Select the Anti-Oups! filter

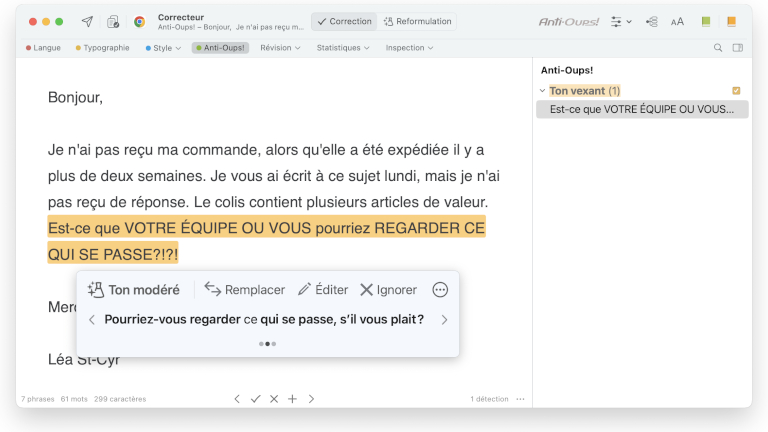tap(220, 48)
